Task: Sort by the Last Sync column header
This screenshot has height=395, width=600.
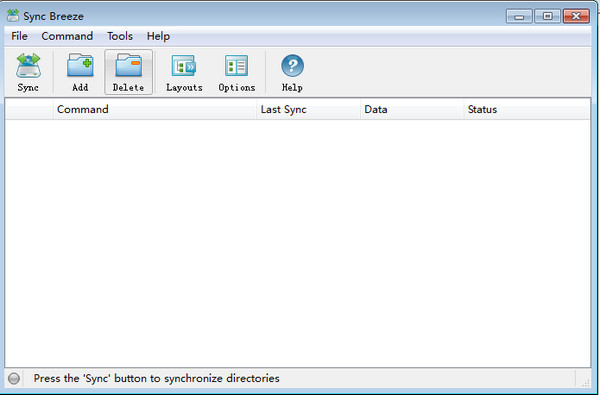Action: pyautogui.click(x=308, y=109)
